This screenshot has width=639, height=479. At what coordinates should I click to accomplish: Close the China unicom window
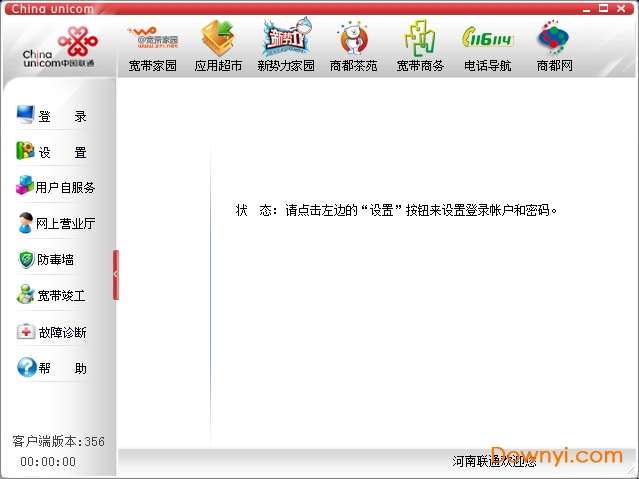point(621,8)
